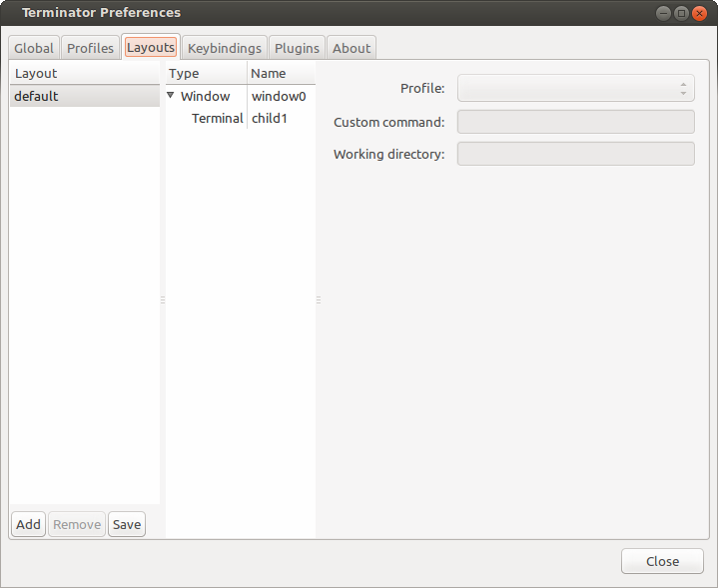The image size is (718, 588).
Task: Click the Remove layout button
Action: [77, 524]
